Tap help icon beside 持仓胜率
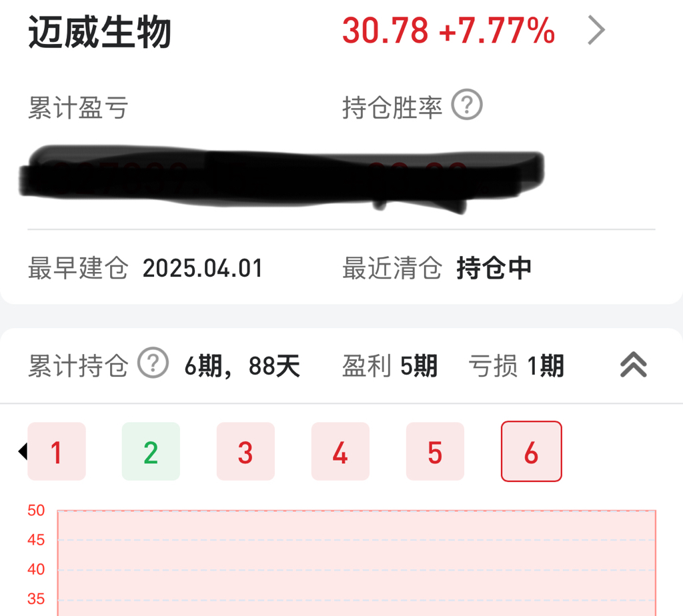 pyautogui.click(x=466, y=105)
